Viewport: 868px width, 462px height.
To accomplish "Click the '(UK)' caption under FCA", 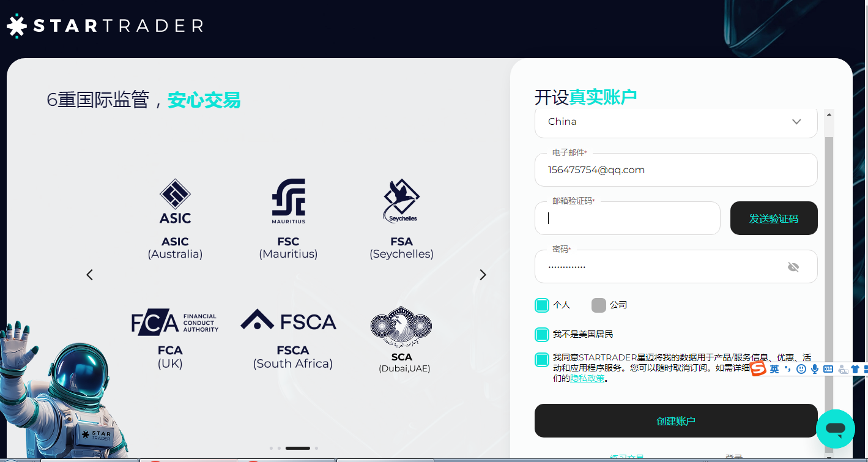I will click(x=170, y=363).
